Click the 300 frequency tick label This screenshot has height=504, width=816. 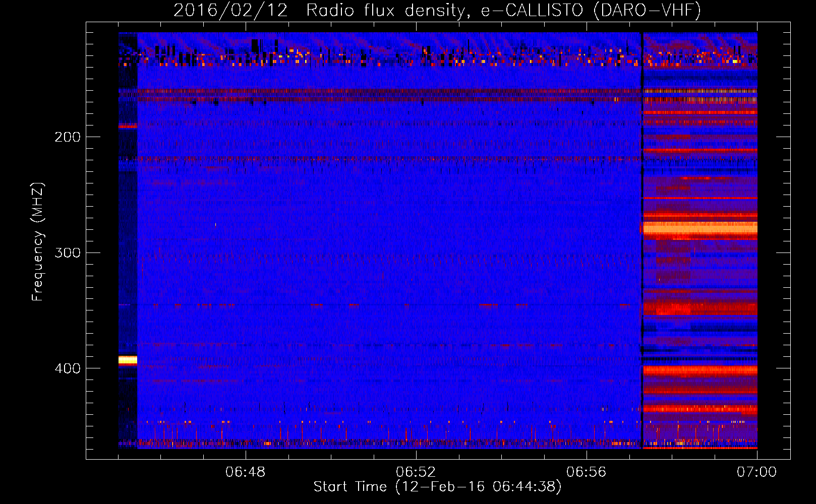68,253
